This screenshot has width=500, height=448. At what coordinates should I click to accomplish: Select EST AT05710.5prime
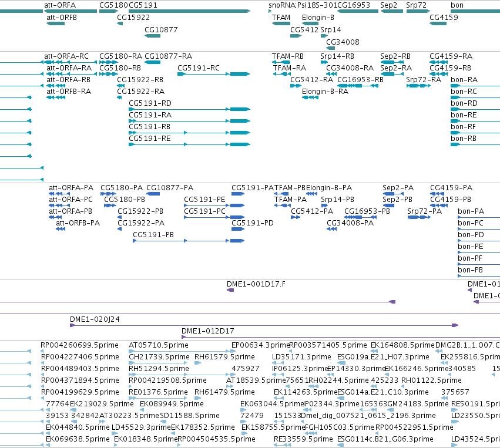point(159,345)
